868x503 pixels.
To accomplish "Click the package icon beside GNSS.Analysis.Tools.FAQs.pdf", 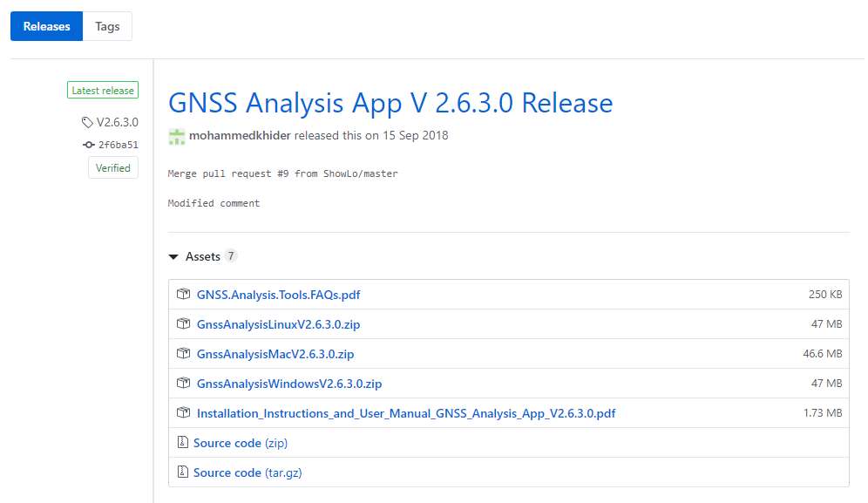I will click(x=183, y=295).
